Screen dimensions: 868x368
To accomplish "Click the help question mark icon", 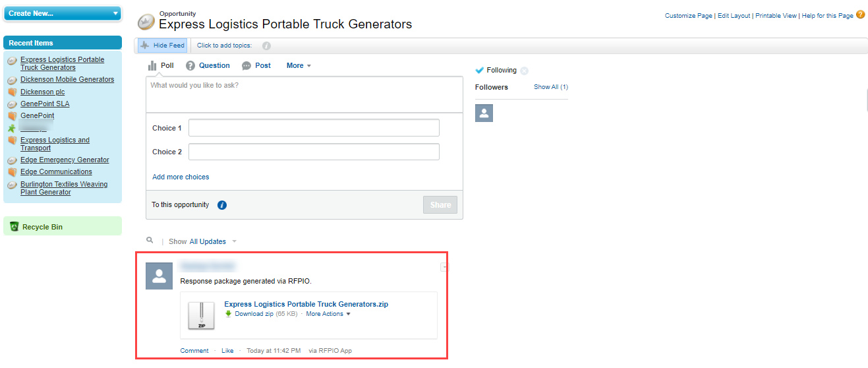I will [x=860, y=15].
